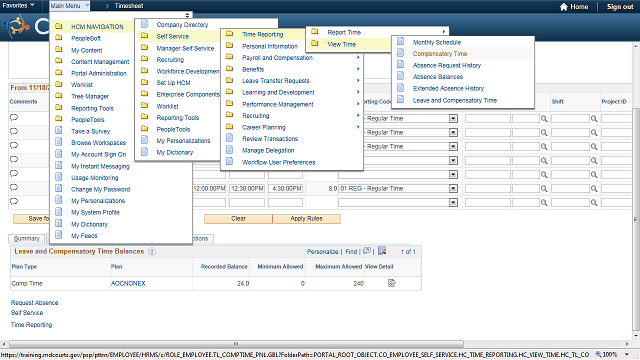The height and width of the screenshot is (360, 640).
Task: Click lookup magnifier beside Shift field in first row
Action: (x=594, y=119)
